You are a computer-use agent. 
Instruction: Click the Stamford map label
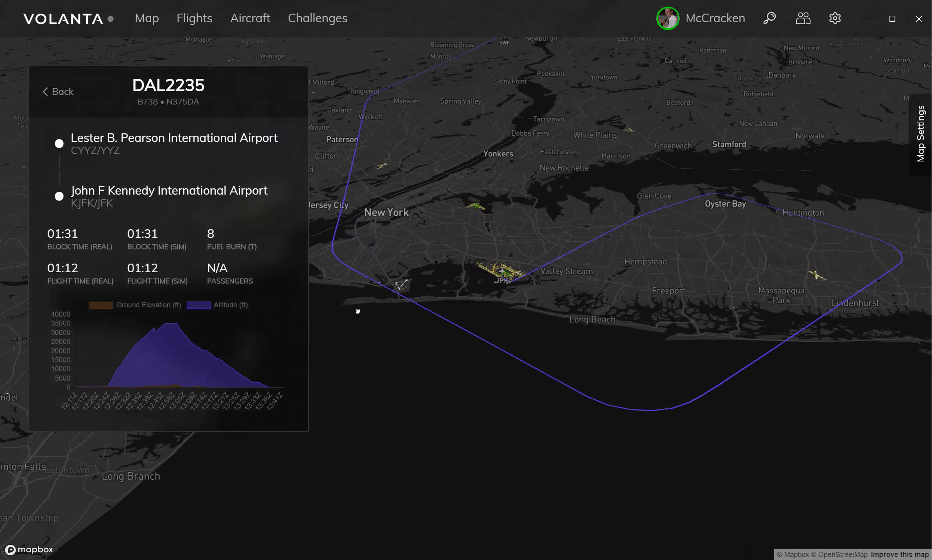tap(729, 144)
